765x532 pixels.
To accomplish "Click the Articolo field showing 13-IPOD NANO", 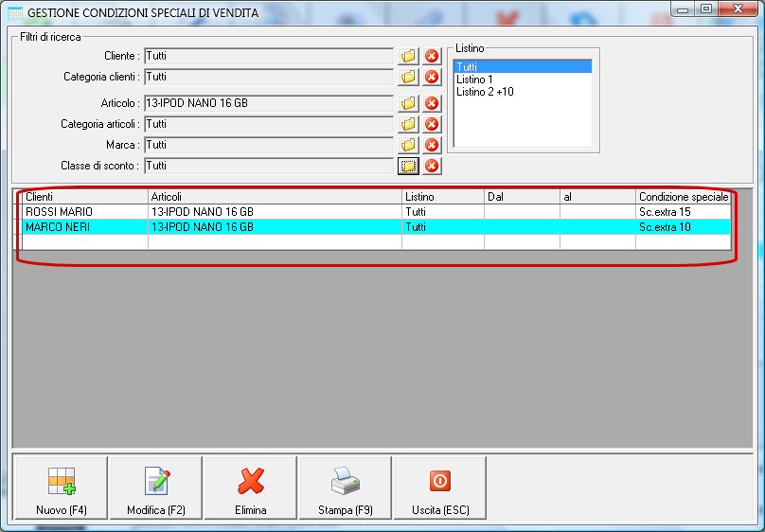I will tap(269, 103).
